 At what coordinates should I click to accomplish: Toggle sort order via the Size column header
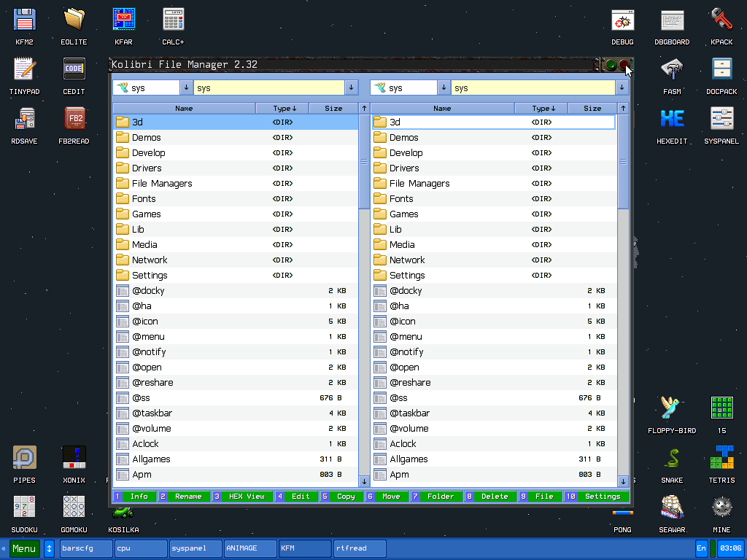[x=333, y=107]
